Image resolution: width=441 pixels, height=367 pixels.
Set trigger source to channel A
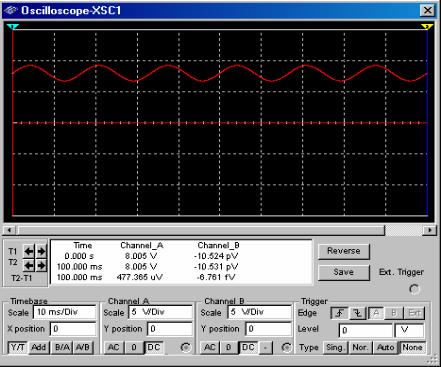click(376, 313)
